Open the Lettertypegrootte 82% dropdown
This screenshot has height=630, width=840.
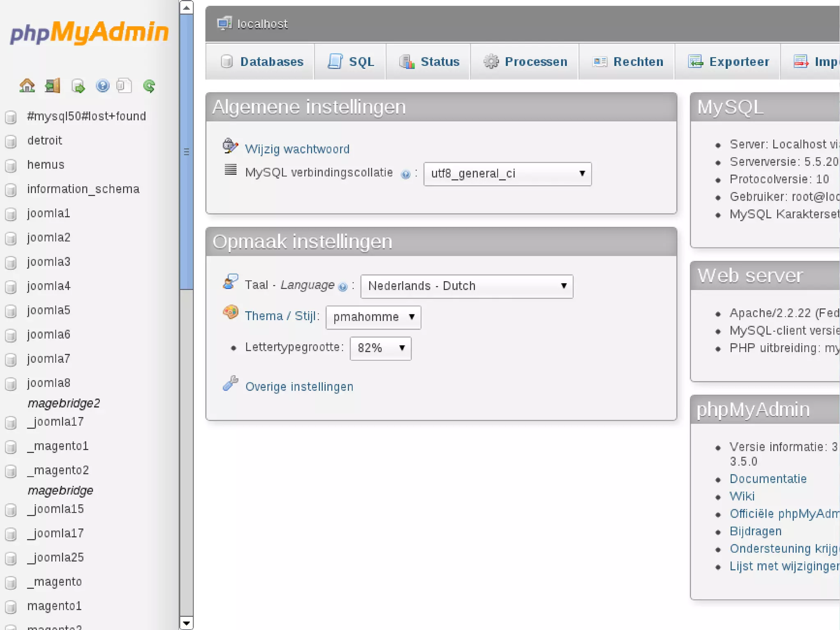click(380, 348)
